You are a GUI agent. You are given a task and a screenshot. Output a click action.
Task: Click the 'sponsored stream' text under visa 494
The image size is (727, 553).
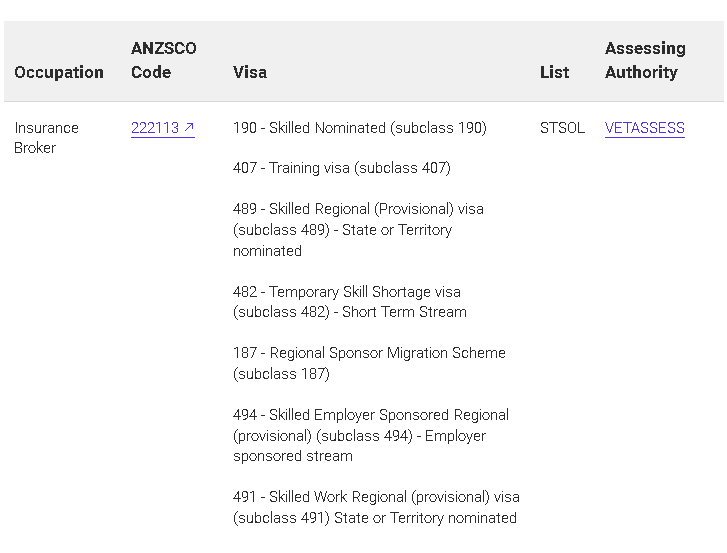point(293,456)
